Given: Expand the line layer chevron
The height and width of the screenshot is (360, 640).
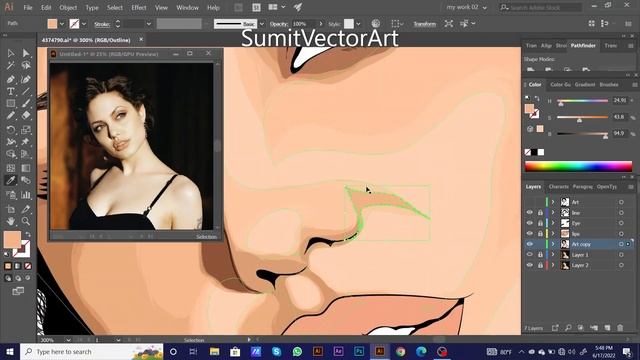Looking at the screenshot, I should [x=553, y=213].
